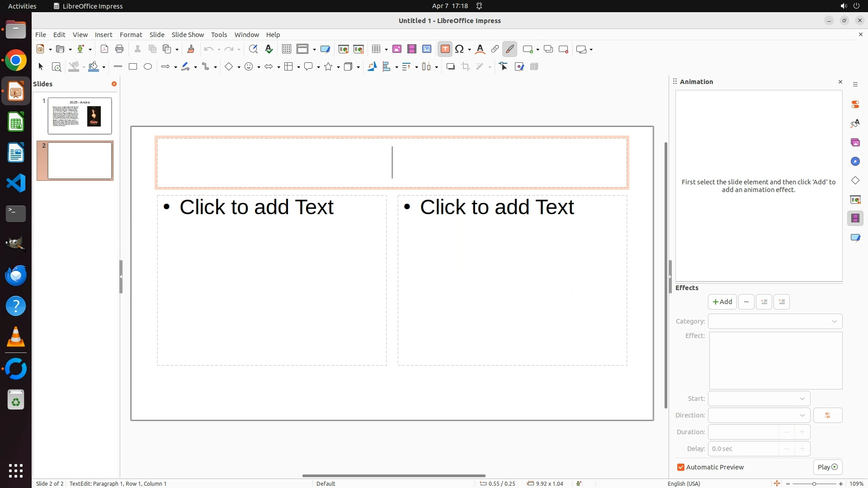Uncheck the Automatic Preview checkbox
This screenshot has height=488, width=868.
click(x=681, y=467)
